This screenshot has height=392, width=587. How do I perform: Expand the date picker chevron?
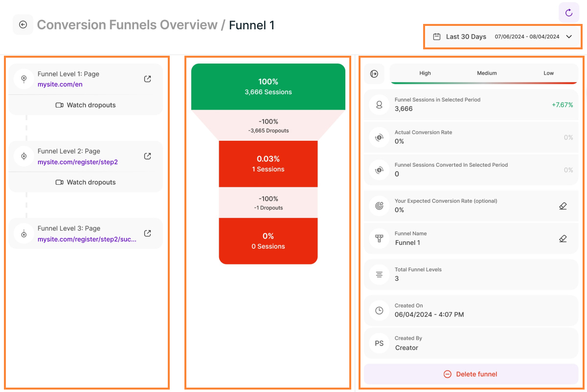569,37
